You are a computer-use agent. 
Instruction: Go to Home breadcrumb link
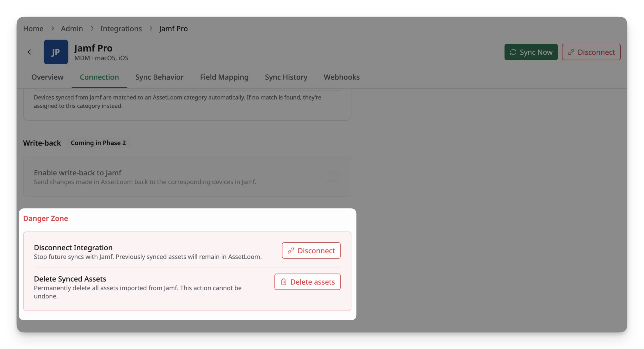point(33,28)
